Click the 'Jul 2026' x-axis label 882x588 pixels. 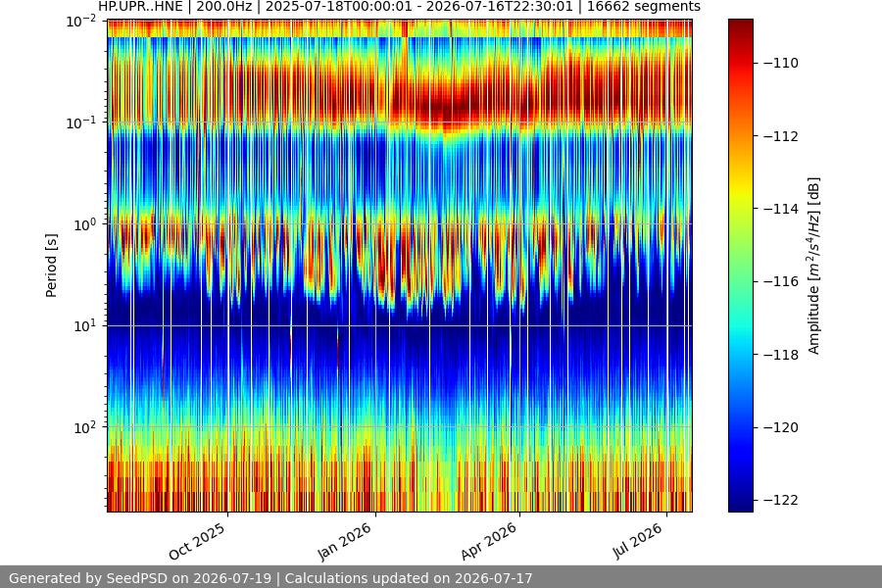coord(637,541)
